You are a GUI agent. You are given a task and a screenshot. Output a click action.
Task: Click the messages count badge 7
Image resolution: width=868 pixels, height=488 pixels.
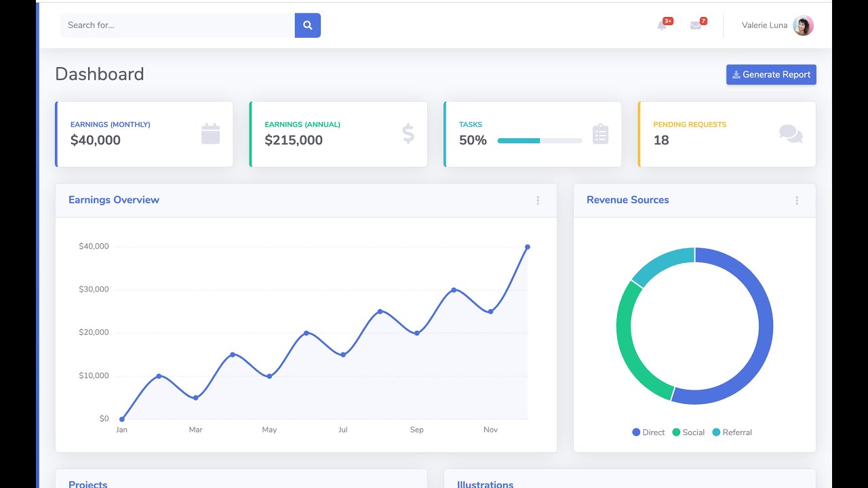(703, 21)
